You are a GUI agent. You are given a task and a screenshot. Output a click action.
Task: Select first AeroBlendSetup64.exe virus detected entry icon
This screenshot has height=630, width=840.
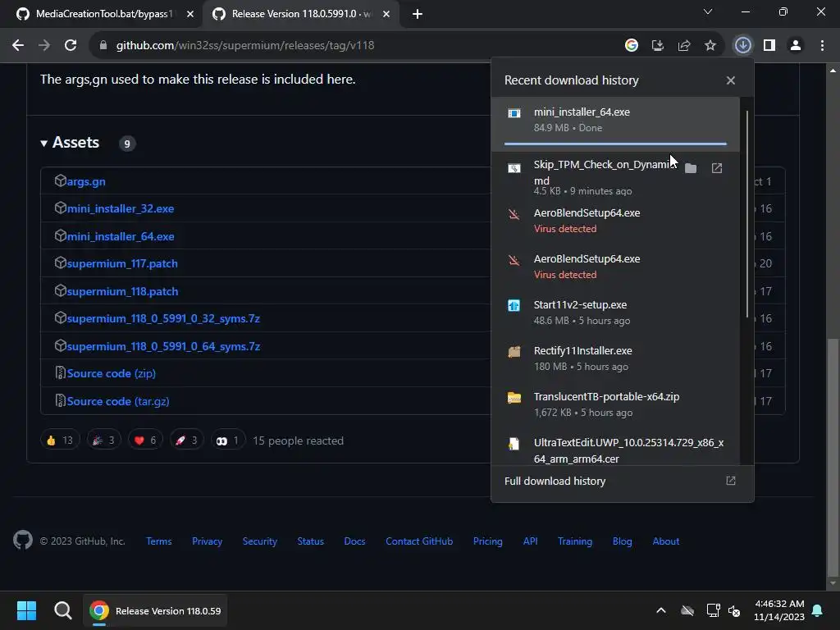514,215
